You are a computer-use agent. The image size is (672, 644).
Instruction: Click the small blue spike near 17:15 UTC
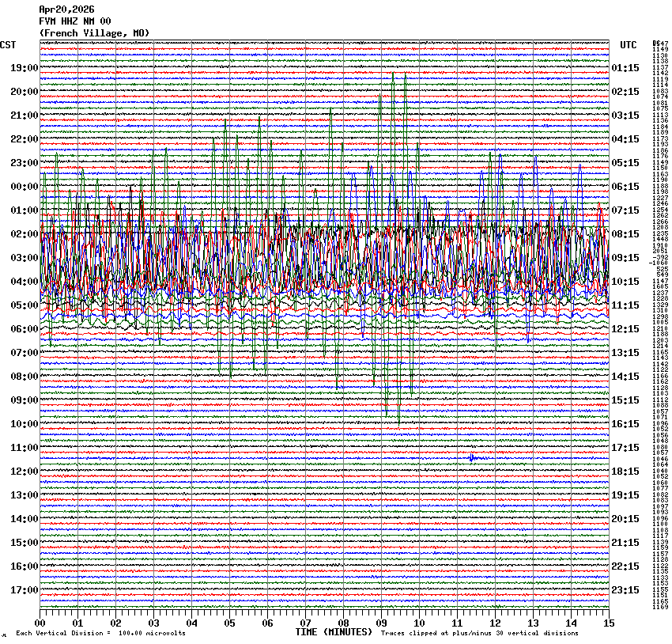pyautogui.click(x=472, y=457)
